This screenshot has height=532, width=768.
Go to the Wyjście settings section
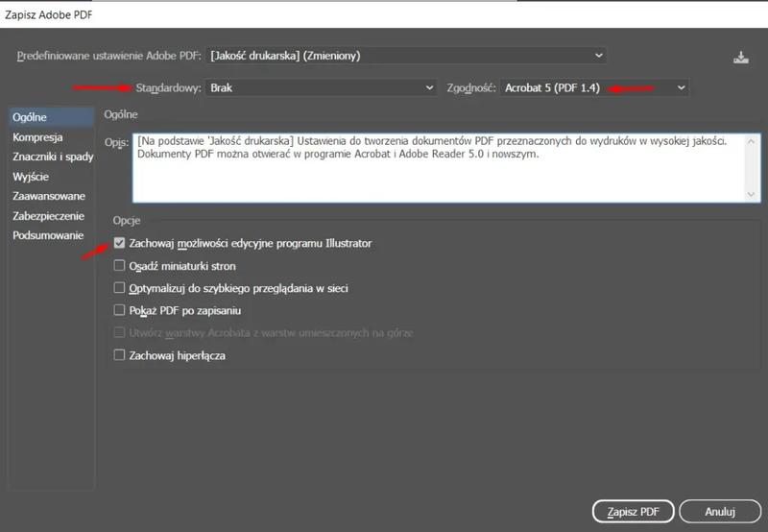coord(31,177)
